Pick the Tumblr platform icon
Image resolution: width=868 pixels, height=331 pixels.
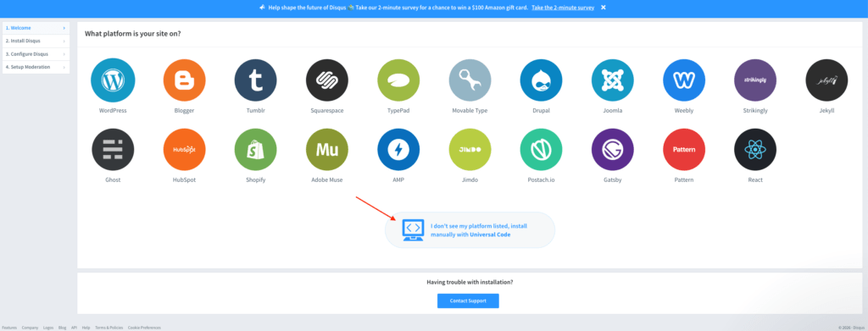[x=256, y=80]
